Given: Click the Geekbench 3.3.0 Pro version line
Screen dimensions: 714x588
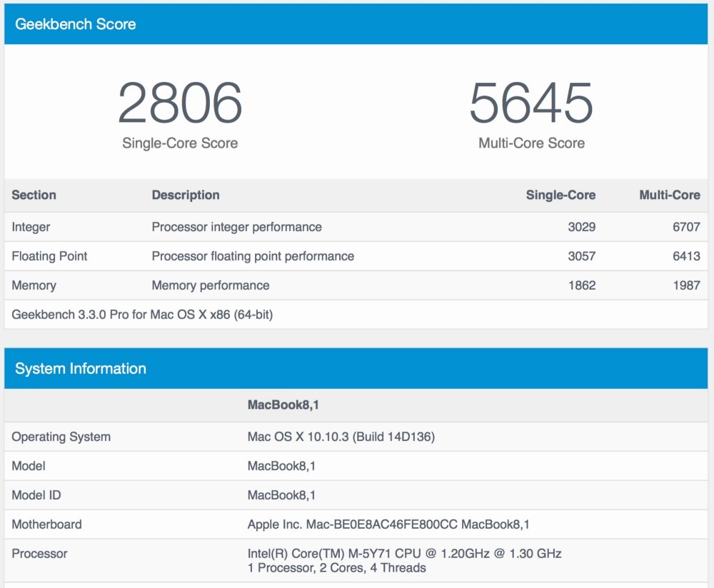Looking at the screenshot, I should (142, 315).
